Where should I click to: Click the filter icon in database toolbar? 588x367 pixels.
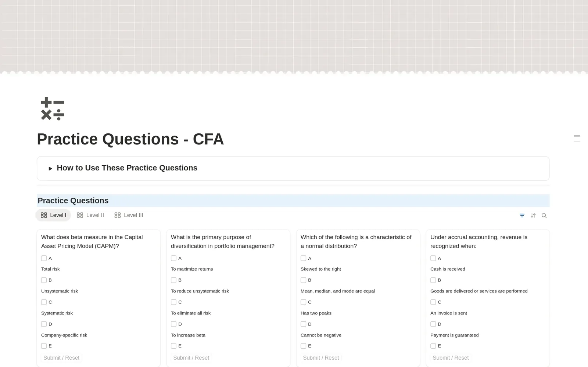(522, 216)
